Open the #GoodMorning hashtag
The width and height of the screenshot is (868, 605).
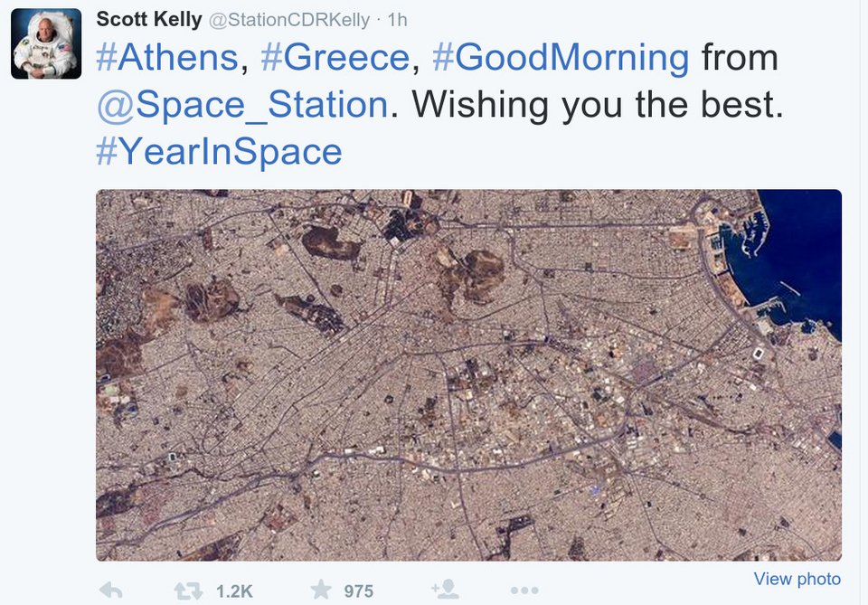pos(561,58)
